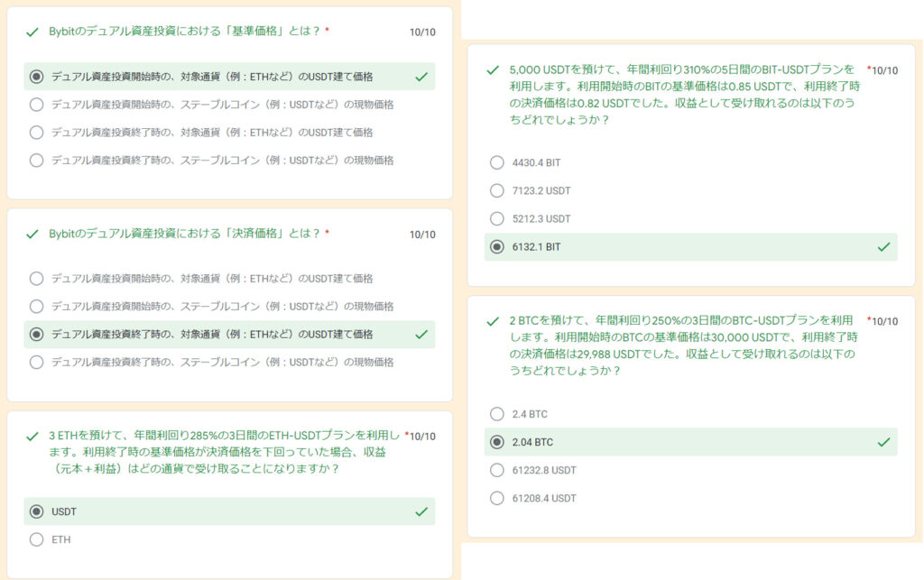Click green check beside 2 BTC question title

tap(493, 321)
